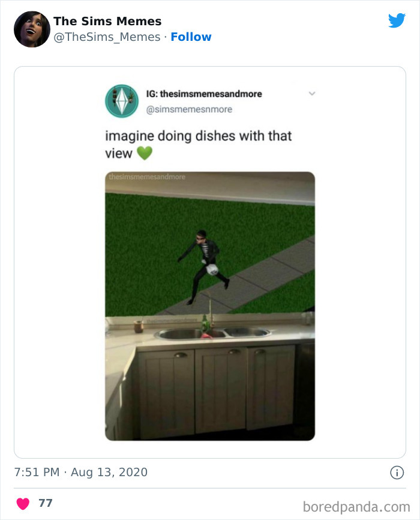Click the Twitter bird icon
420x520 pixels.
coord(397,21)
